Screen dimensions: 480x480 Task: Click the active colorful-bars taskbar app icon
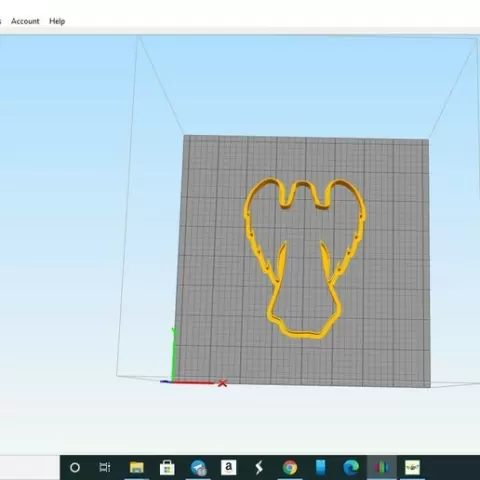pyautogui.click(x=382, y=467)
